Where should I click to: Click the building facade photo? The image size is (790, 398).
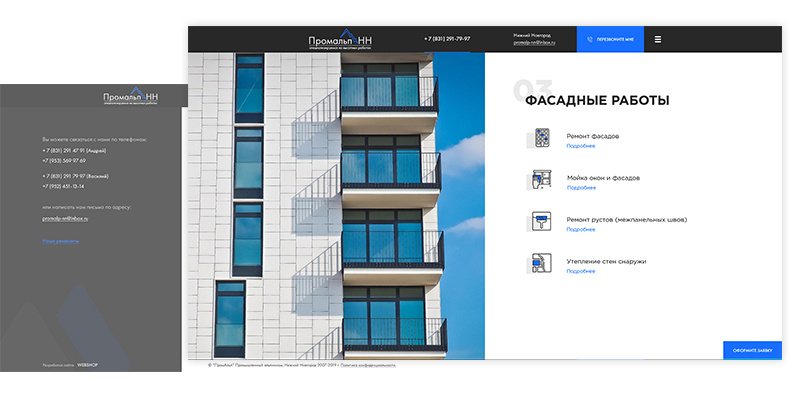click(336, 206)
